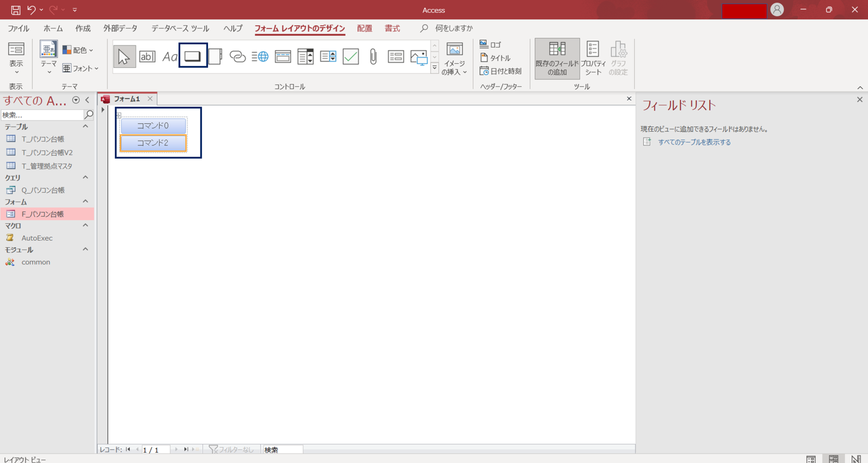Open the プロパティシート (Property Sheet)

click(593, 58)
